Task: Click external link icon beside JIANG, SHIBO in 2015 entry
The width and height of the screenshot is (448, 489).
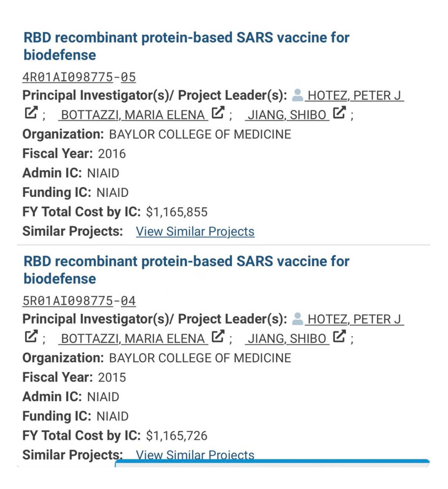Action: (x=339, y=336)
